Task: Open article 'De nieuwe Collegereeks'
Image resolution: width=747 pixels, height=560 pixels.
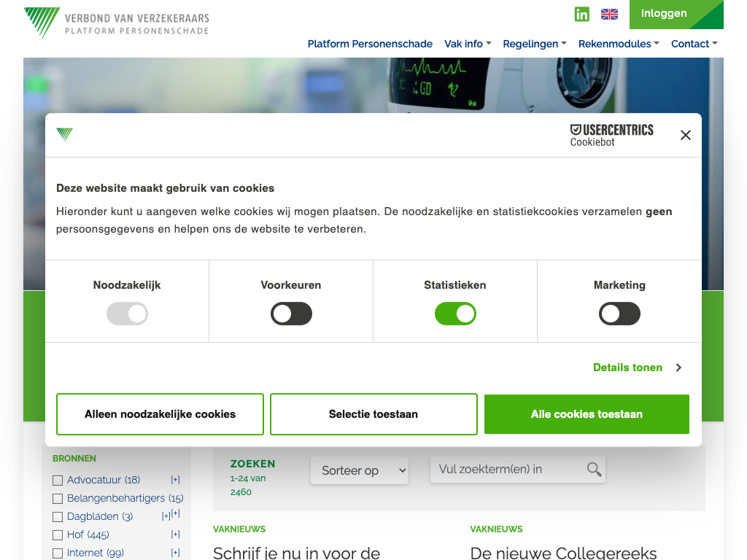Action: click(x=563, y=553)
